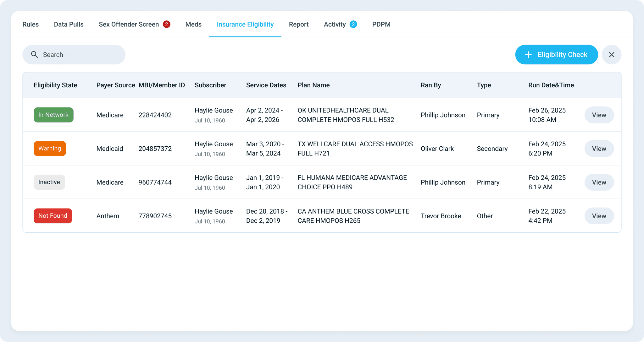Click the blue badge on Activity tab
This screenshot has width=644, height=342.
coord(353,24)
